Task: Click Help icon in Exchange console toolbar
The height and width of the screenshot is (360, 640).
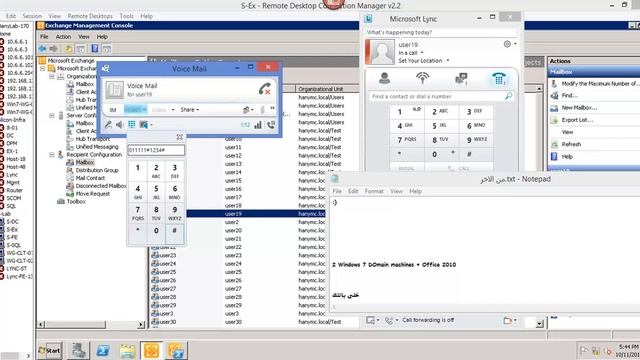Action: [x=95, y=49]
